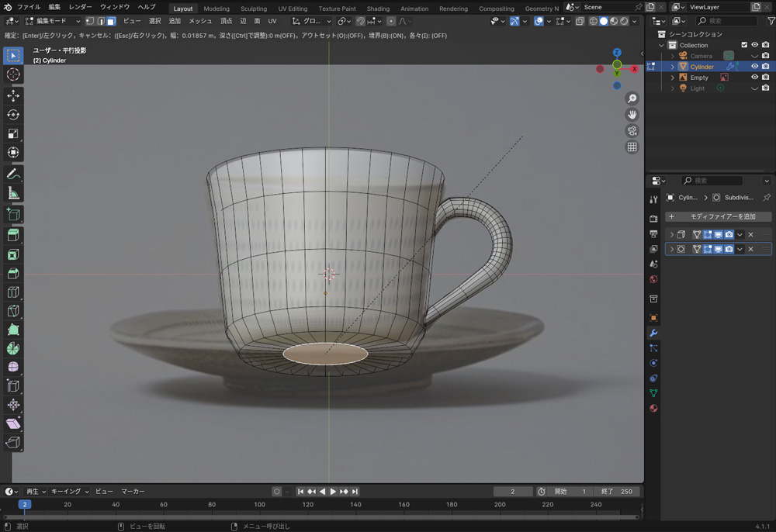Click the timeline horizontal scrollbar
The height and width of the screenshot is (532, 776).
(322, 516)
